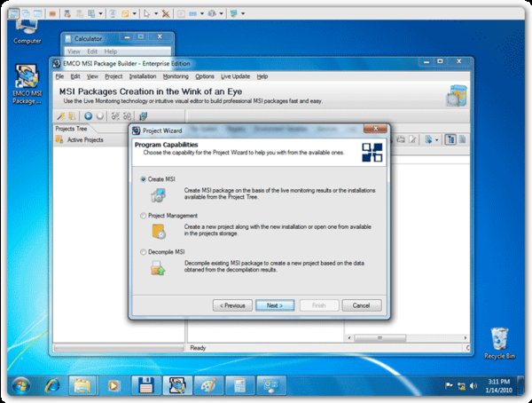Image resolution: width=532 pixels, height=403 pixels.
Task: Select the Project Management radio option
Action: [x=143, y=216]
